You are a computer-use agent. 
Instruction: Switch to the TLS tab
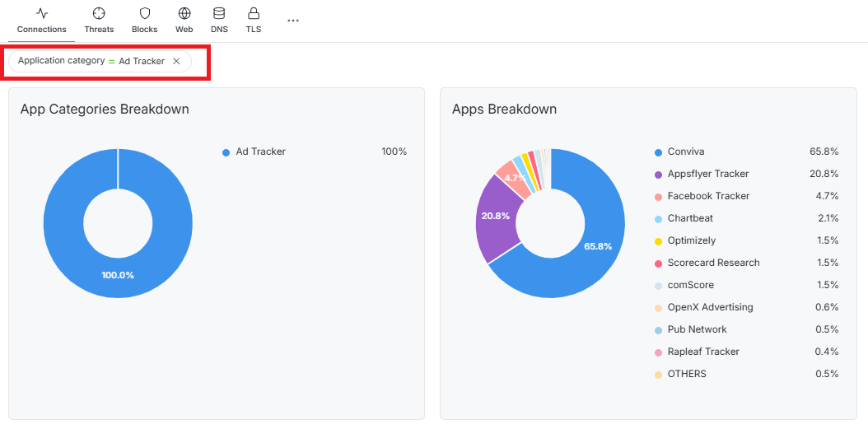pos(254,21)
